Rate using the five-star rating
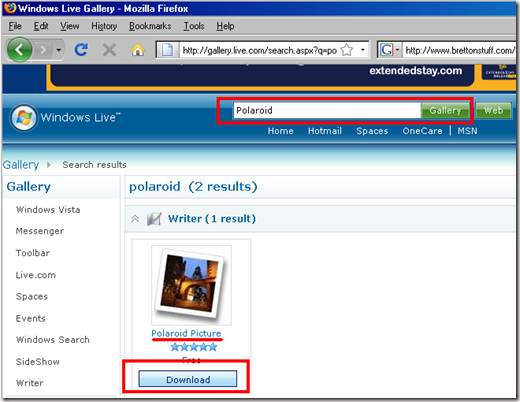520x402 pixels. click(x=194, y=347)
